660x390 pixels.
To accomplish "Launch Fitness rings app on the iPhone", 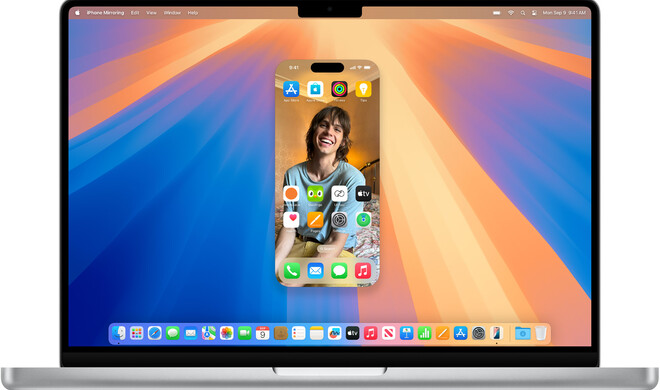I will coord(339,89).
